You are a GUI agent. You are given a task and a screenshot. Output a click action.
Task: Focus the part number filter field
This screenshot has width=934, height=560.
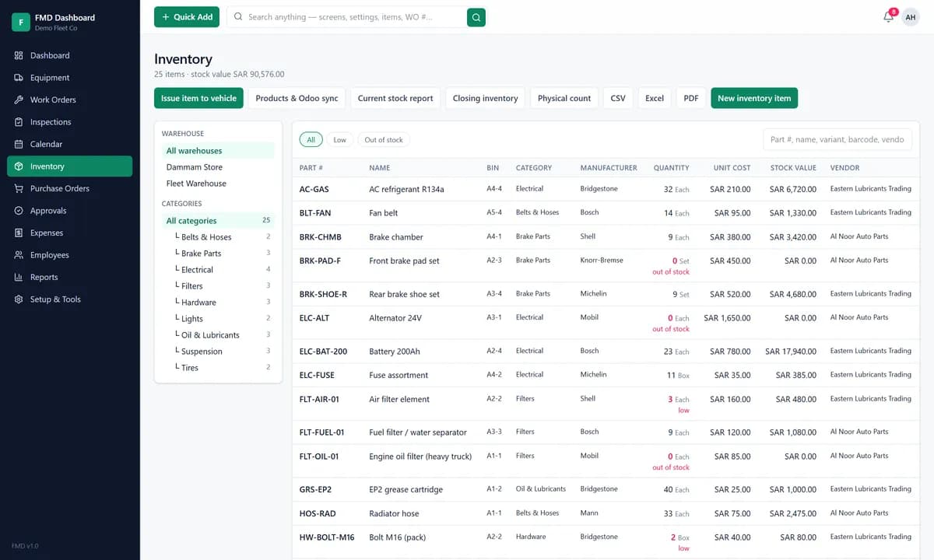(x=837, y=140)
